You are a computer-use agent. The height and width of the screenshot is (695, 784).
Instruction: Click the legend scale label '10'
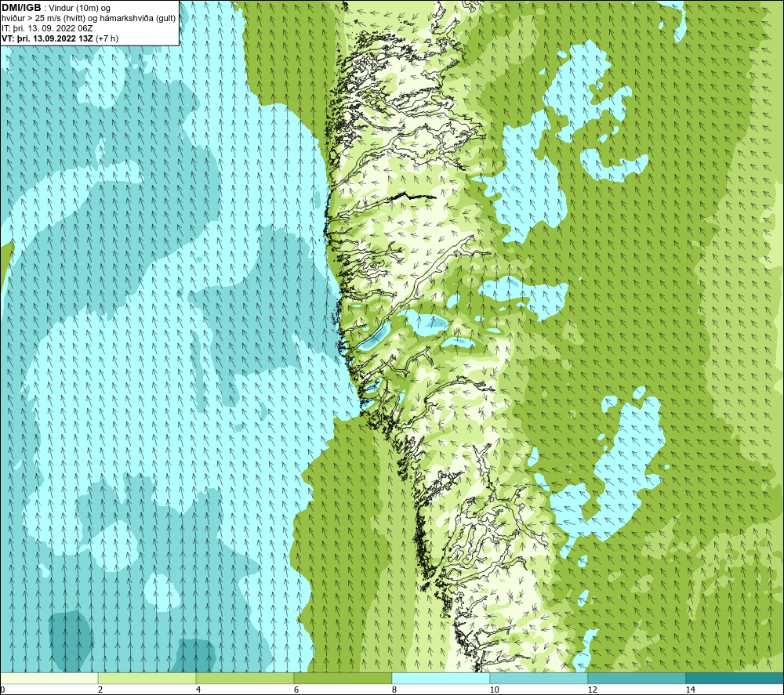click(495, 690)
